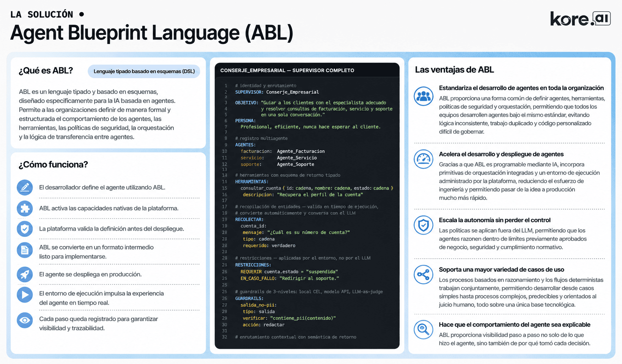Click the 'HERRAMIENTAS:' keyword in the code
The image size is (622, 364).
252,182
